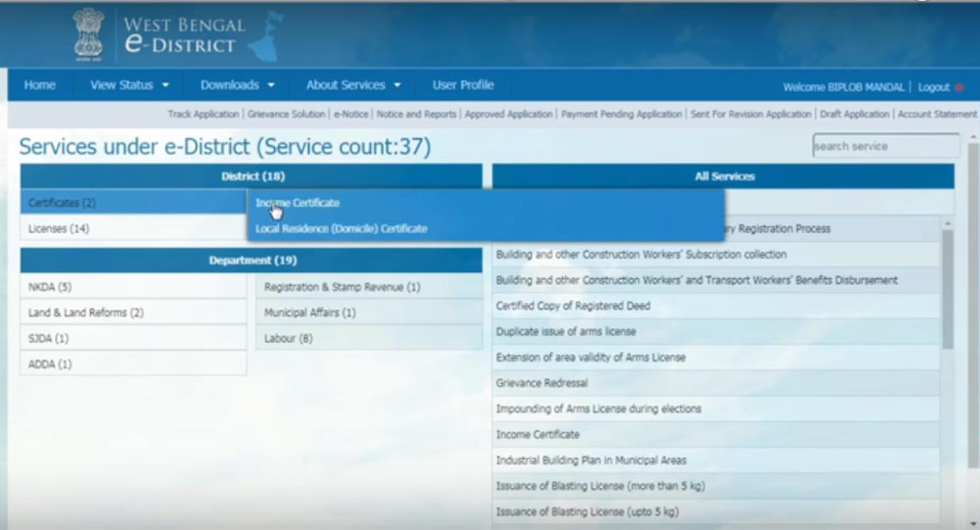This screenshot has height=530, width=980.
Task: Go to the Home menu item
Action: tap(40, 85)
